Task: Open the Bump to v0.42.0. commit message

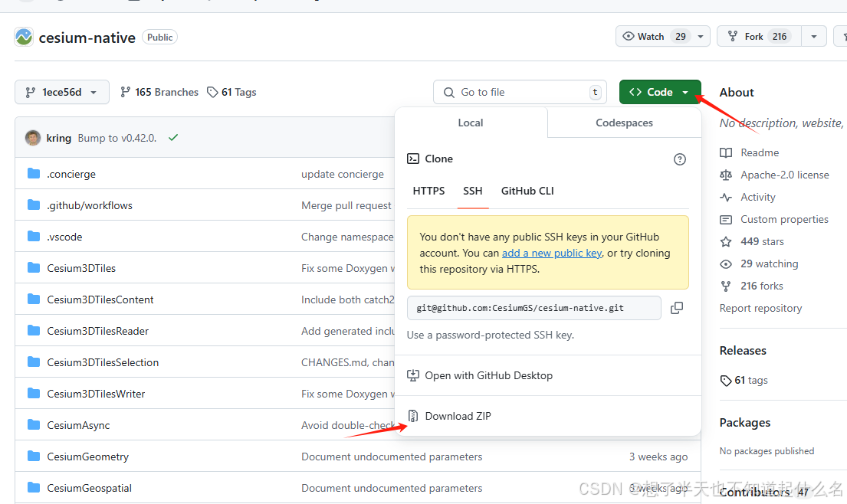Action: click(x=117, y=138)
